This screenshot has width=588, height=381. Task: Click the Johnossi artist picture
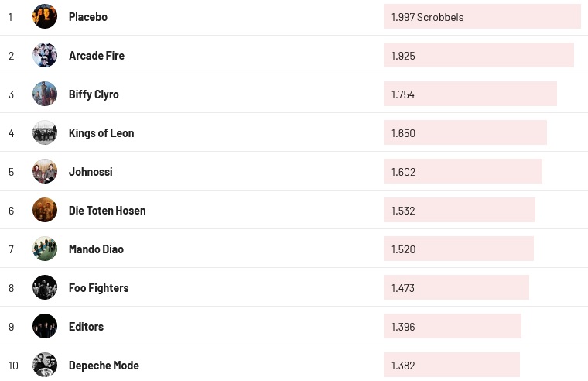[x=45, y=171]
